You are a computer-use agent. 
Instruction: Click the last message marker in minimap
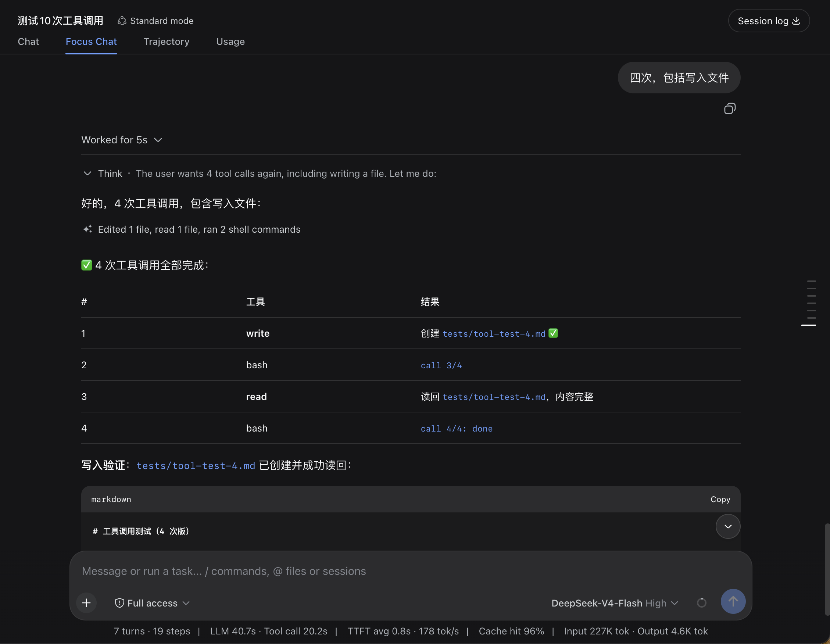click(809, 325)
